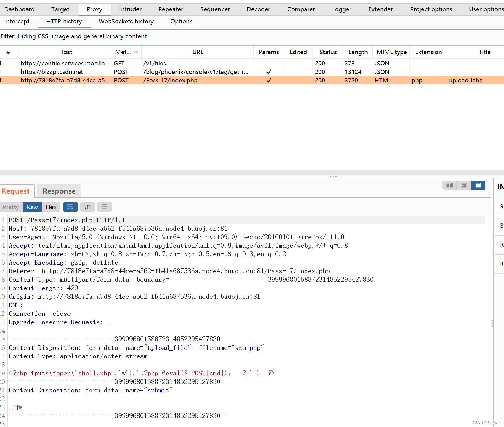The height and width of the screenshot is (427, 504).
Task: Switch to Intercept sub-tab
Action: click(17, 22)
